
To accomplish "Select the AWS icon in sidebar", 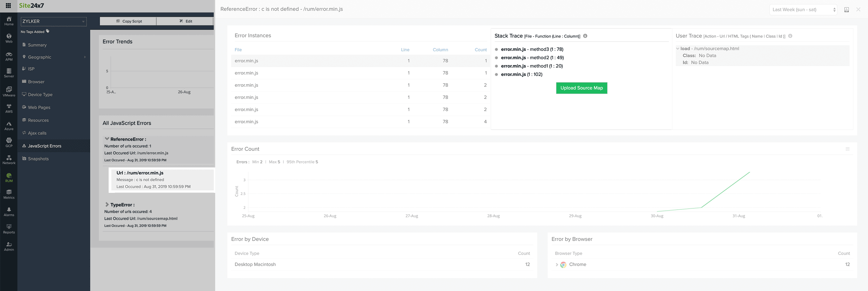I will click(x=9, y=109).
